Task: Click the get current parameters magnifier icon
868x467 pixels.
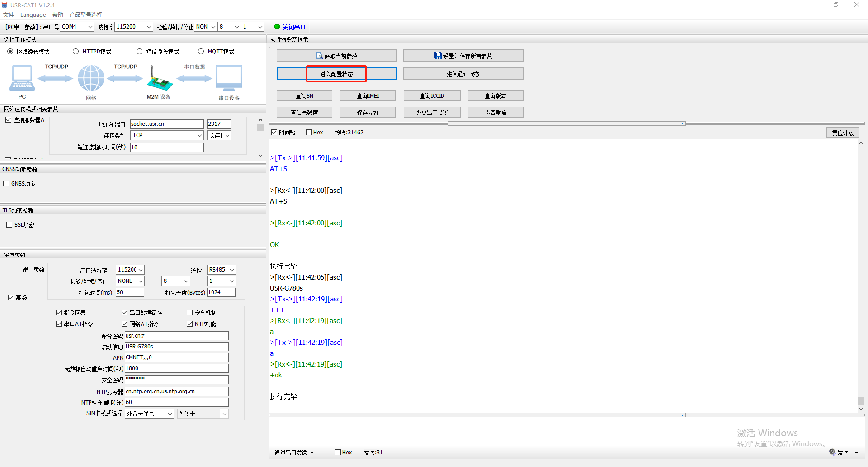Action: (x=320, y=56)
